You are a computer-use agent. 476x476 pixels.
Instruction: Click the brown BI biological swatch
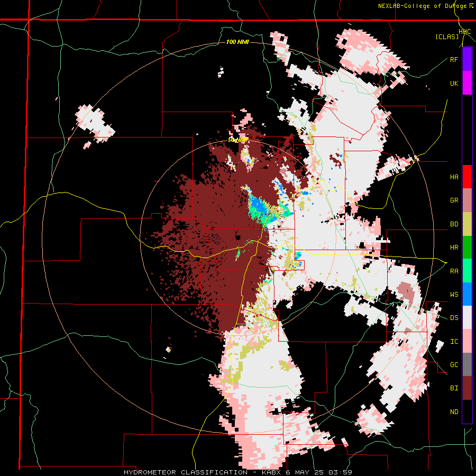tap(467, 388)
